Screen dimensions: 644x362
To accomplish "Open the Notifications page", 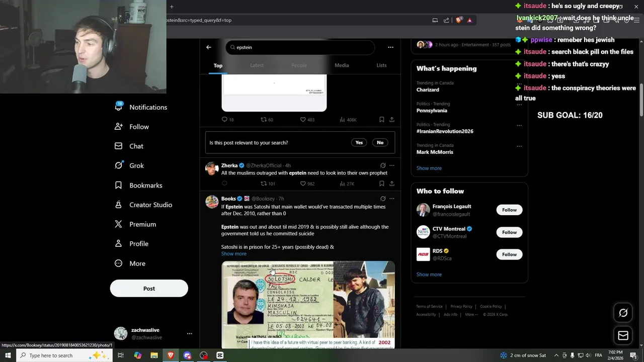I will tap(141, 107).
